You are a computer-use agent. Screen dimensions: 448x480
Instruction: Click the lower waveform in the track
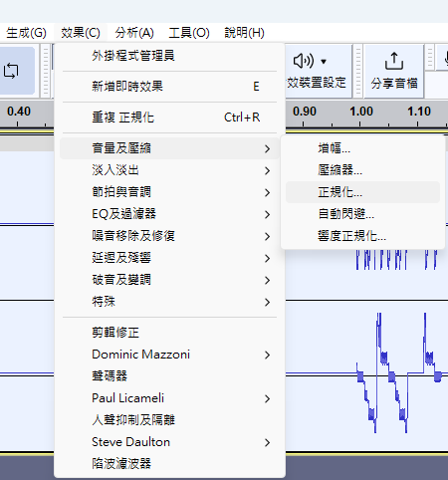click(398, 373)
